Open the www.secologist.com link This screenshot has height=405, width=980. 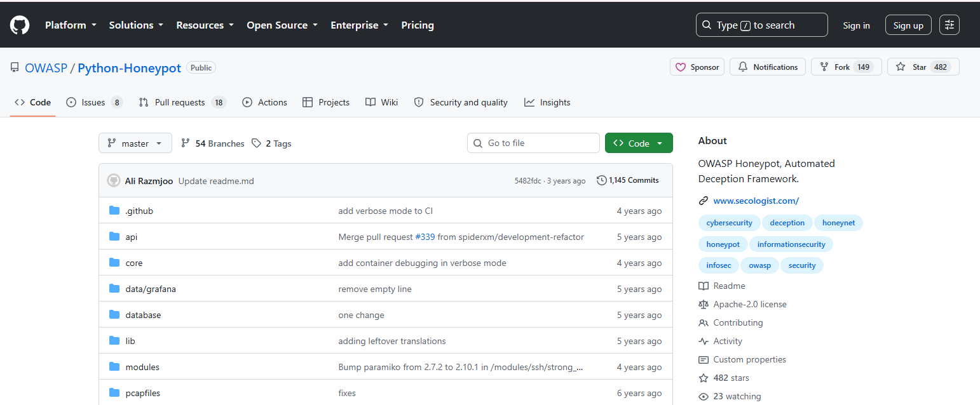[x=756, y=201]
